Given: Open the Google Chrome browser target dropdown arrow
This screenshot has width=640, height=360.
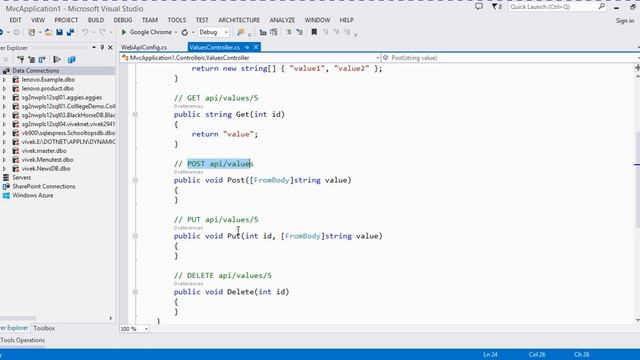Looking at the screenshot, I should tap(176, 32).
